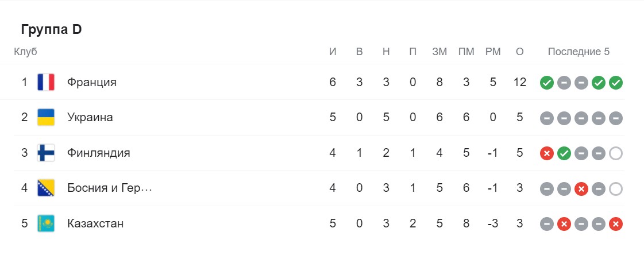Click the Ukraine flag icon

coord(45,117)
